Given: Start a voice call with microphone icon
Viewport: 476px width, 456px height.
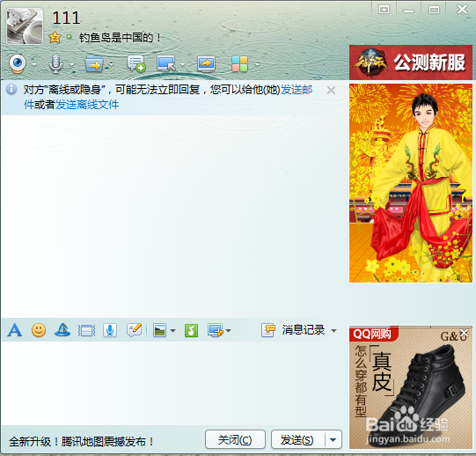Looking at the screenshot, I should pos(55,63).
